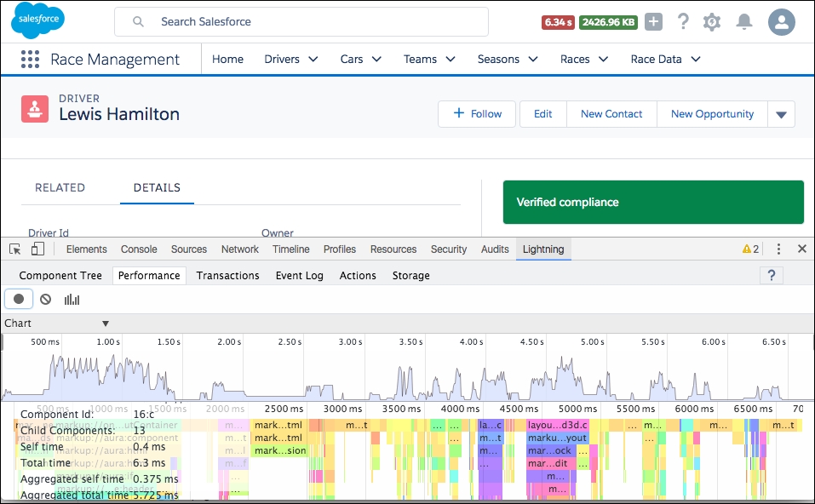This screenshot has height=504, width=815.
Task: Toggle the performance record button
Action: 19,299
